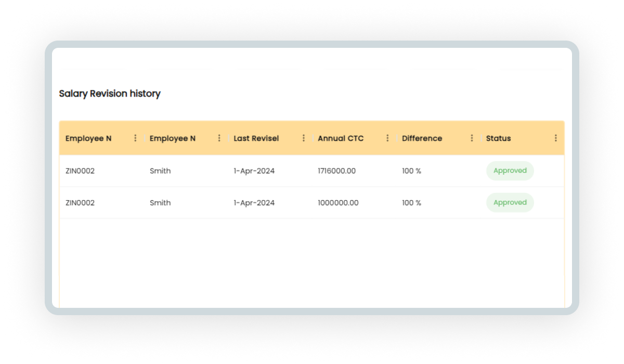The width and height of the screenshot is (624, 364).
Task: Open the Last Revisel column kebab menu
Action: coord(304,138)
